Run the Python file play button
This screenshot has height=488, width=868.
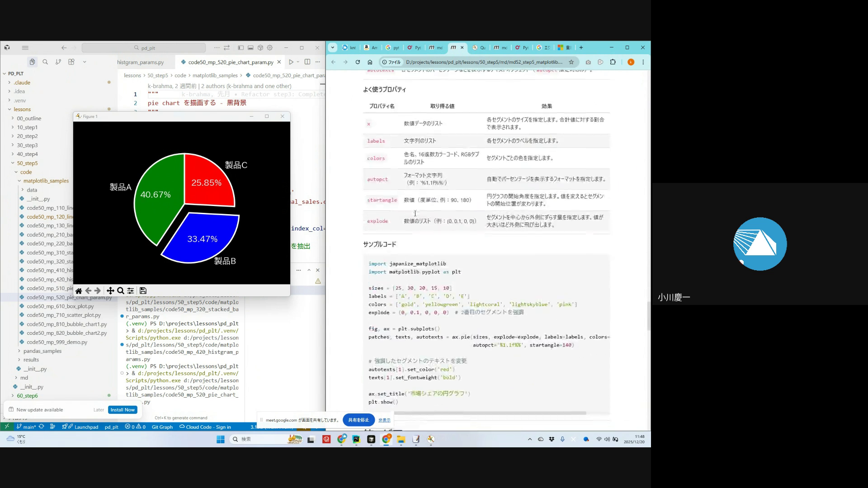point(291,62)
